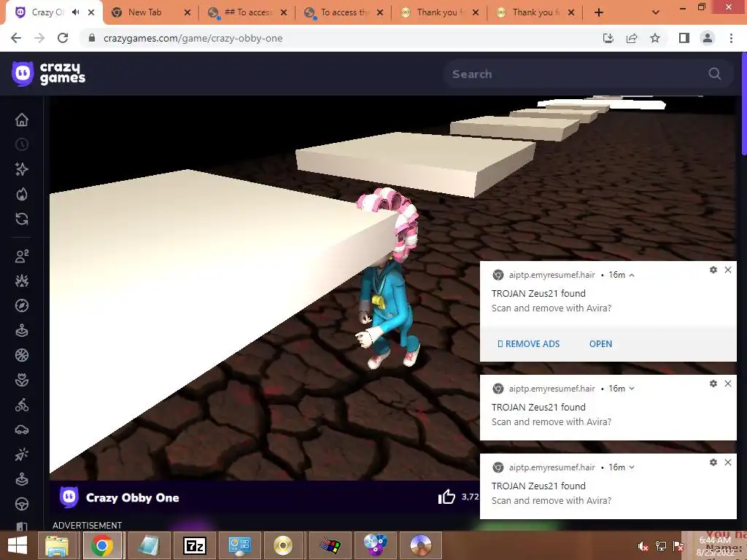Open the Basketball category icon
This screenshot has height=560, width=747.
[22, 355]
